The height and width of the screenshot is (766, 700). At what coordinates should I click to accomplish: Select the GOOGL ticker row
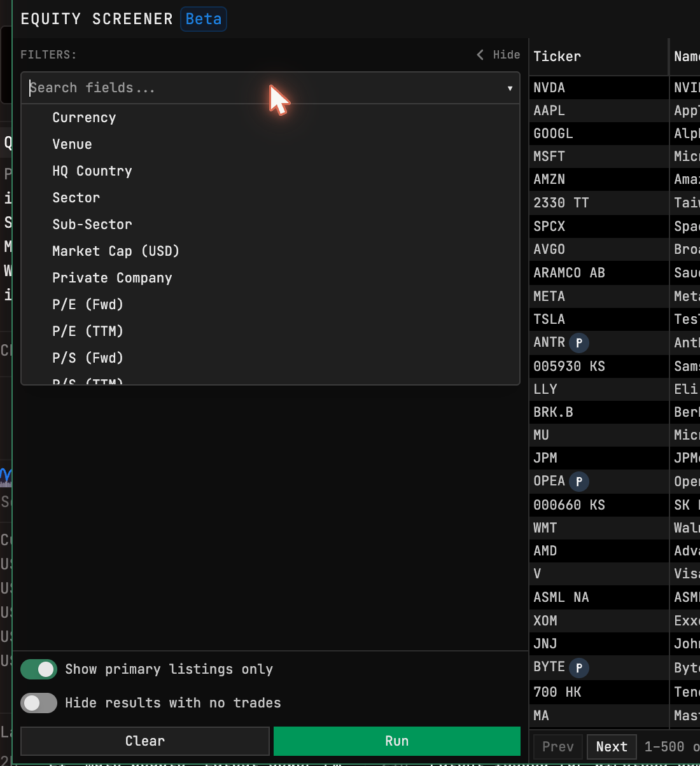point(599,134)
